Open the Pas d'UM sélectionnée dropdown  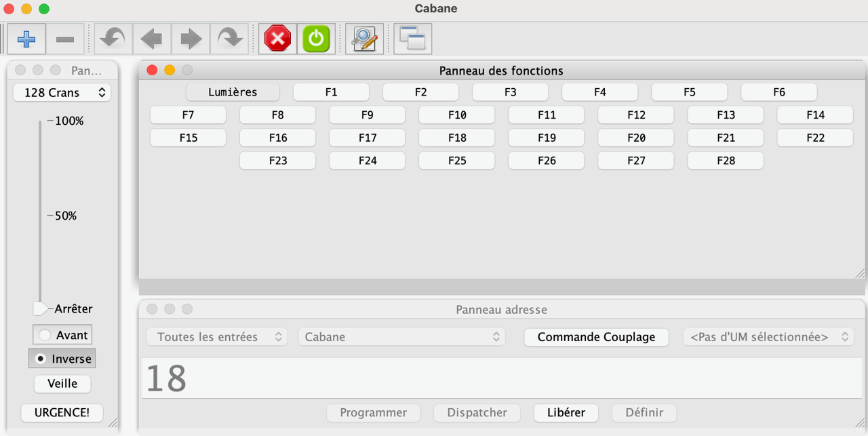768,337
